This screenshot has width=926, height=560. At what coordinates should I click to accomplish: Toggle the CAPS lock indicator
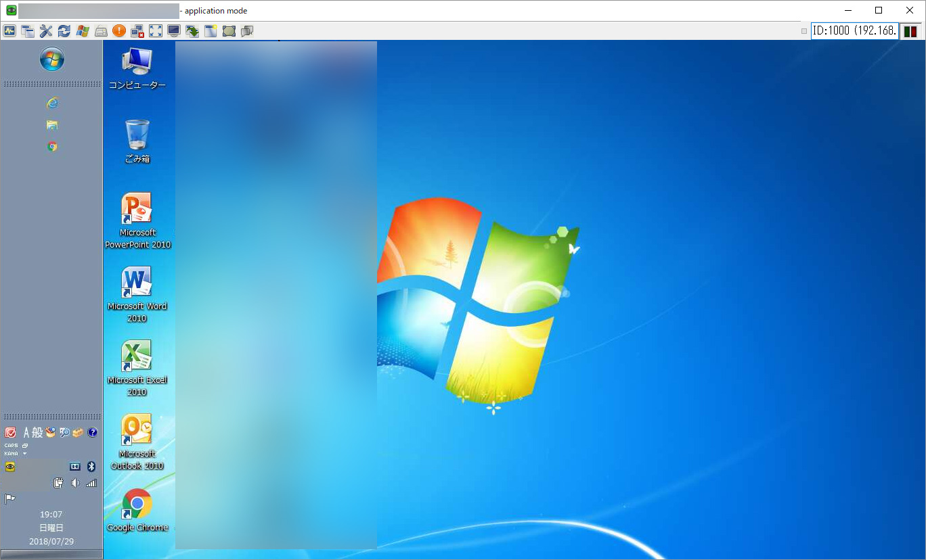[x=11, y=446]
